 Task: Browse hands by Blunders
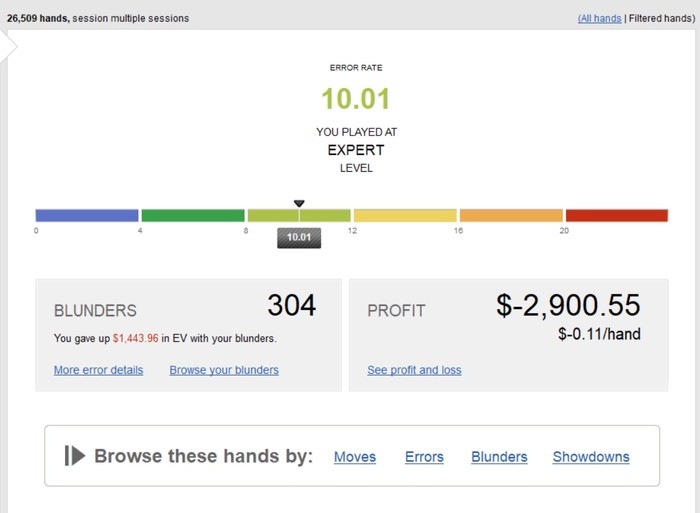499,457
